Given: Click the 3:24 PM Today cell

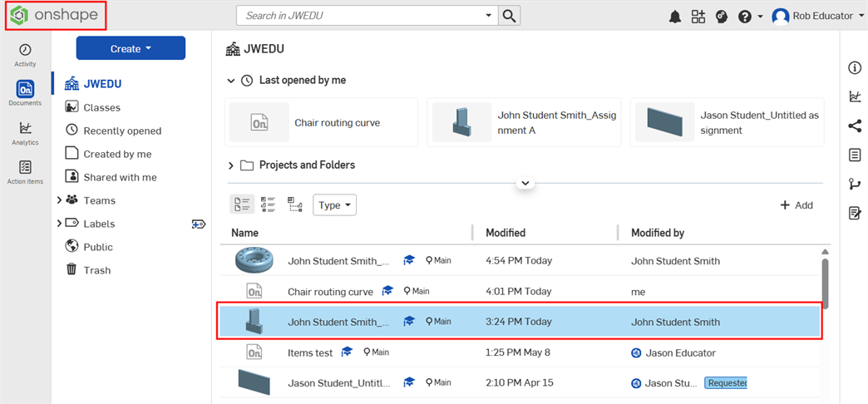Looking at the screenshot, I should (519, 322).
